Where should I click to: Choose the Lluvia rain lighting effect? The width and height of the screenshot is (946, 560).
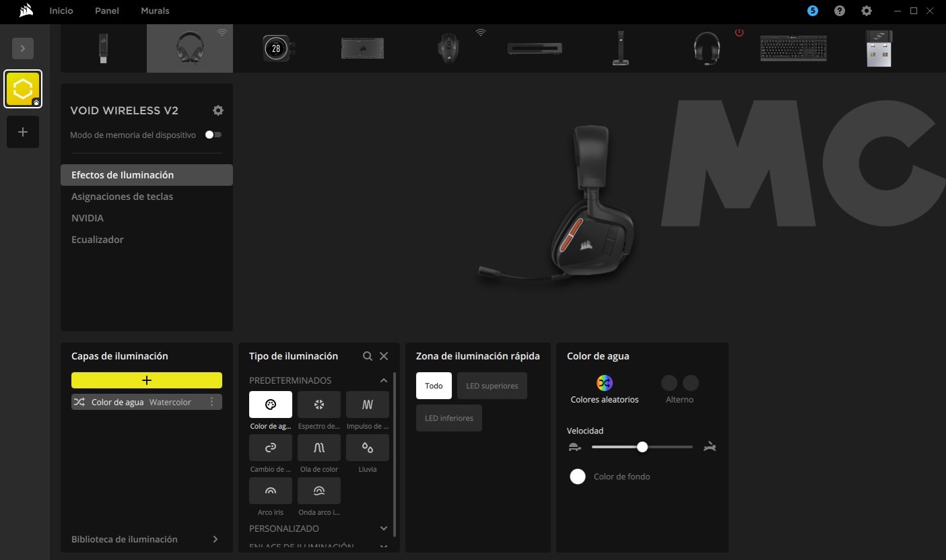(x=367, y=448)
